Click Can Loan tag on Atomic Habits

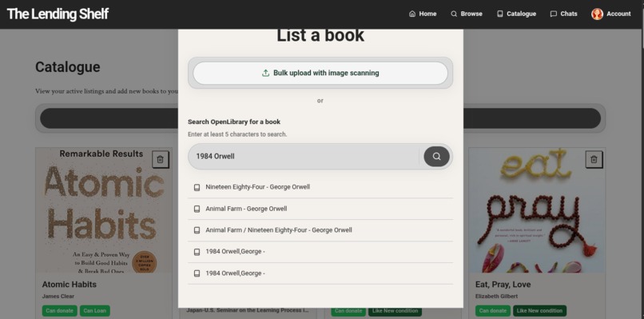click(x=95, y=311)
